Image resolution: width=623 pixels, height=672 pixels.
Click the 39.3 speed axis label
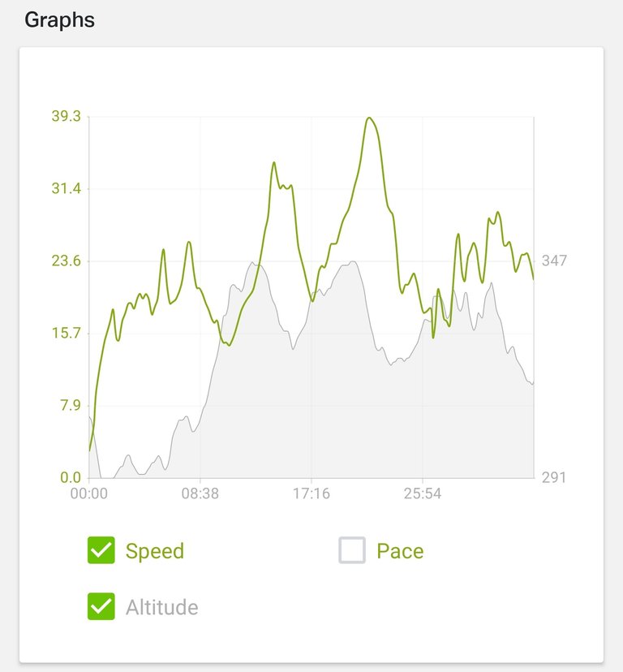click(65, 117)
